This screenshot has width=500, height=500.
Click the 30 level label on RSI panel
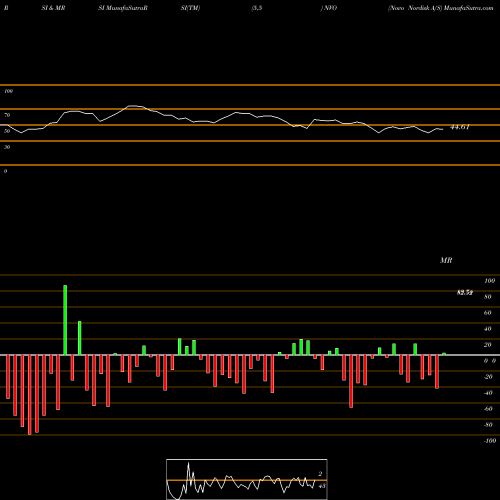[x=7, y=147]
